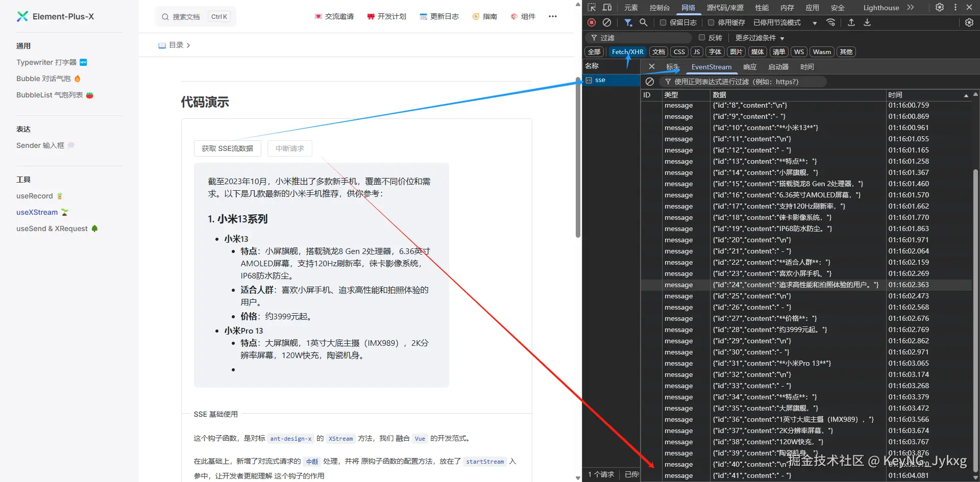Toggle the WS type filter

click(x=799, y=52)
